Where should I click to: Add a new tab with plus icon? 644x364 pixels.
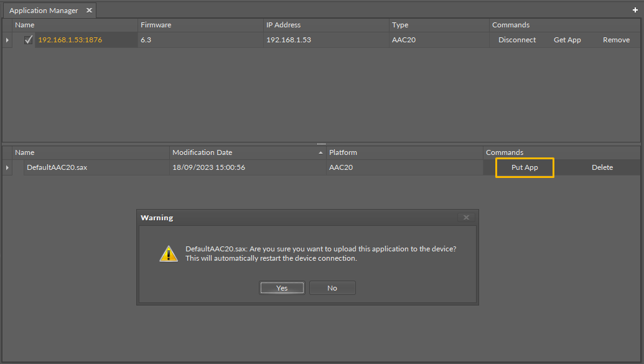tap(635, 11)
